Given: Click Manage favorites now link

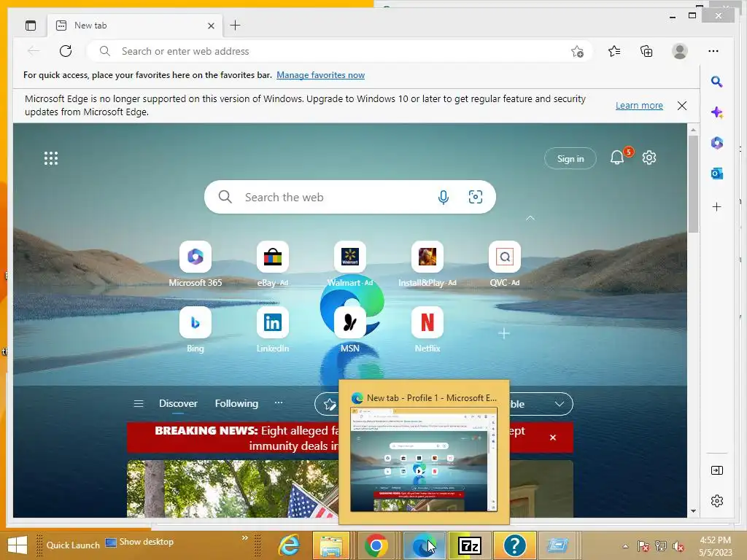Looking at the screenshot, I should 321,75.
